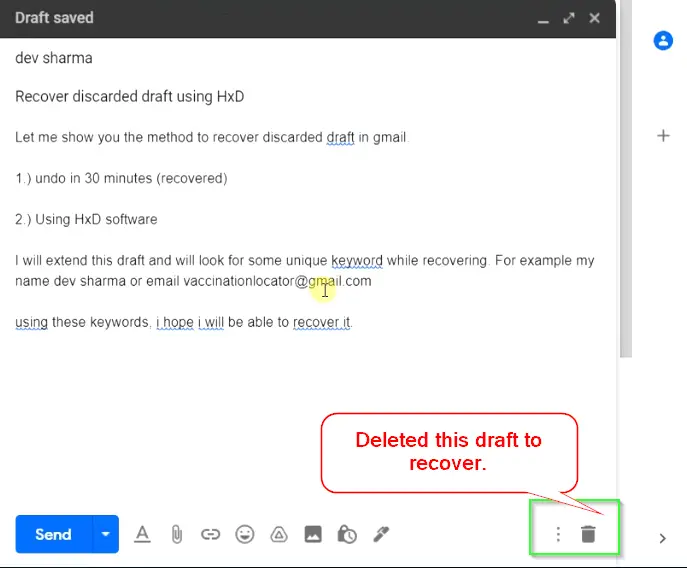Viewport: 687px width, 568px height.
Task: Click the text 'vaccinationlocator@gmail.com'
Action: tap(277, 281)
